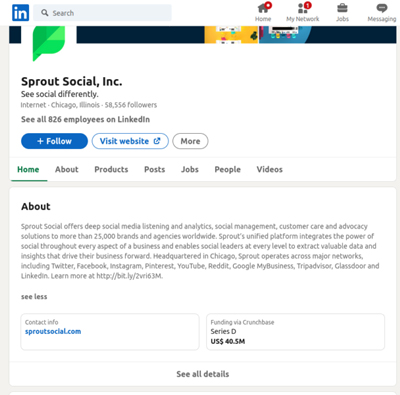Click the search magnifier icon
Viewport: 400px width, 395px height.
(44, 13)
